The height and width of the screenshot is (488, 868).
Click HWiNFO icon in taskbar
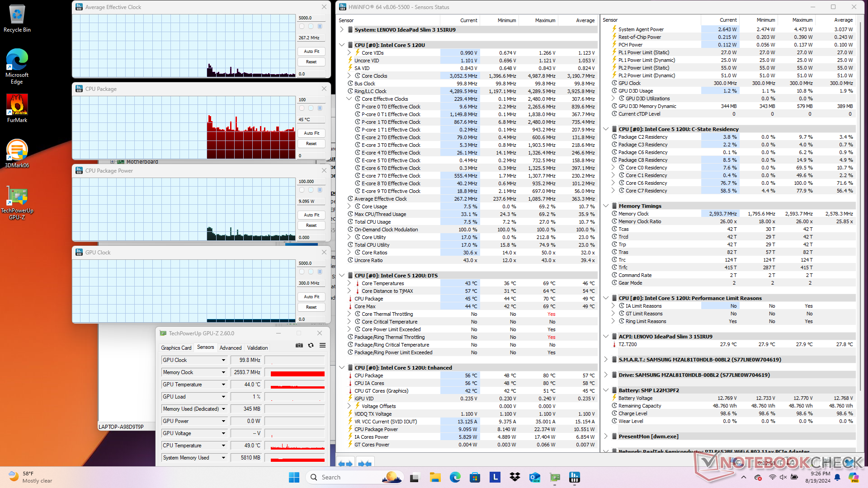575,477
